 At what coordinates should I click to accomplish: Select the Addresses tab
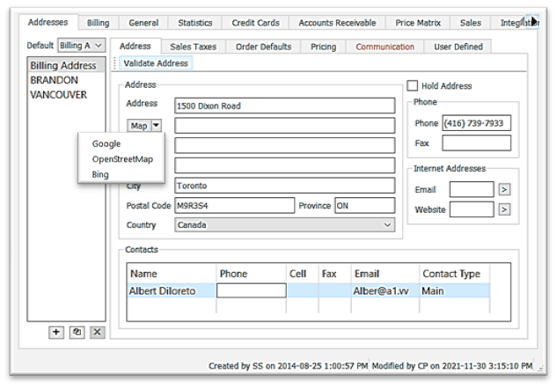[x=48, y=22]
